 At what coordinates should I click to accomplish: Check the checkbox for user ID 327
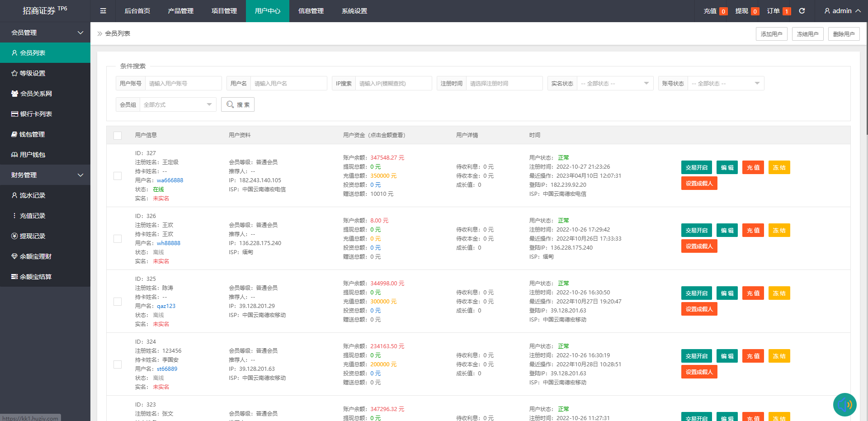118,176
